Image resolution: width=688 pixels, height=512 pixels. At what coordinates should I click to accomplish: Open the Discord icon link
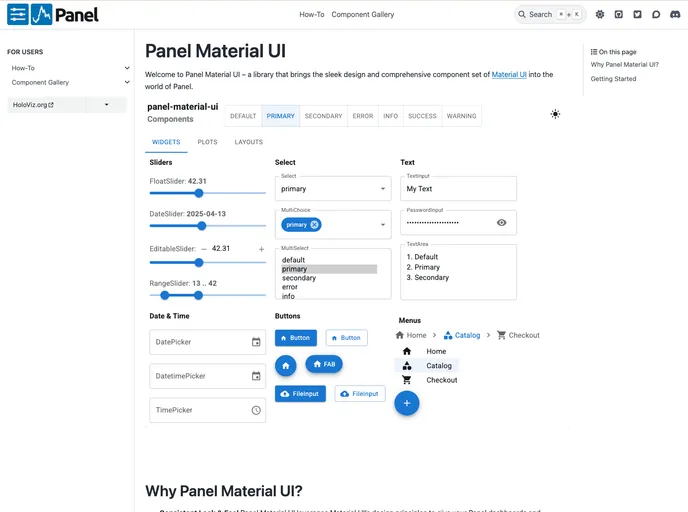click(x=675, y=14)
